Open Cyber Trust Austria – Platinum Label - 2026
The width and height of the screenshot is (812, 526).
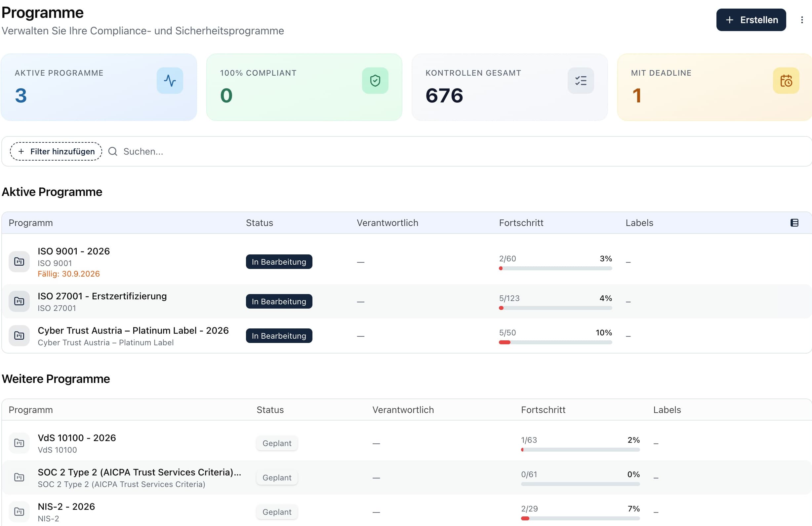point(133,331)
